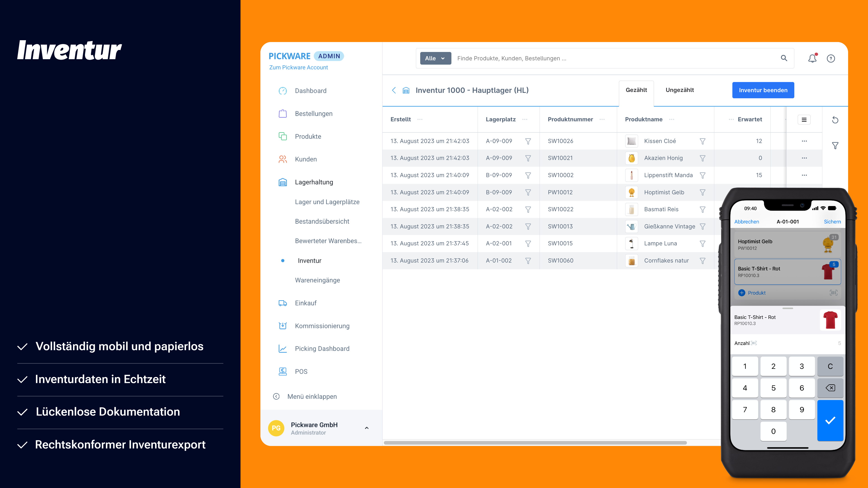Open Bewerteter Warenbestand submenu item
Image resolution: width=868 pixels, height=488 pixels.
coord(328,241)
